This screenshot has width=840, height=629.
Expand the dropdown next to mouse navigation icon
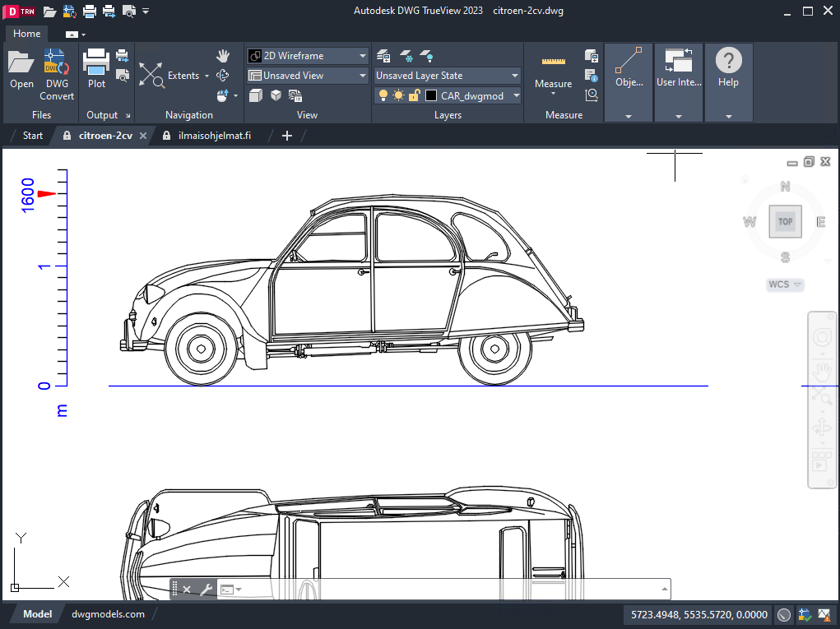coord(236,96)
